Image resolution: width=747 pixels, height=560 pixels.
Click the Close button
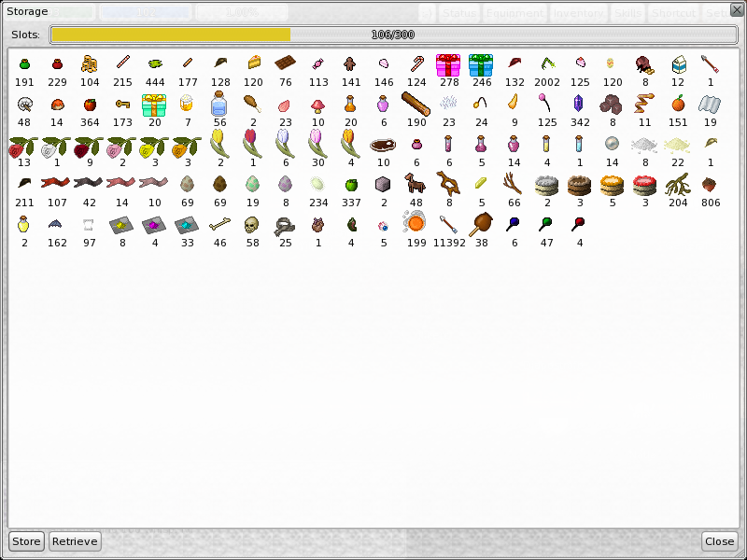click(719, 541)
